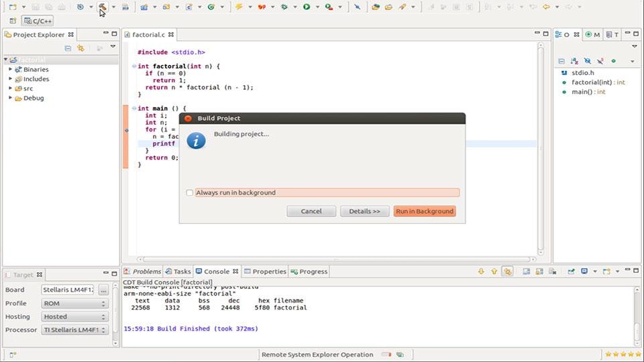Click the Board browse '...' button

point(103,290)
